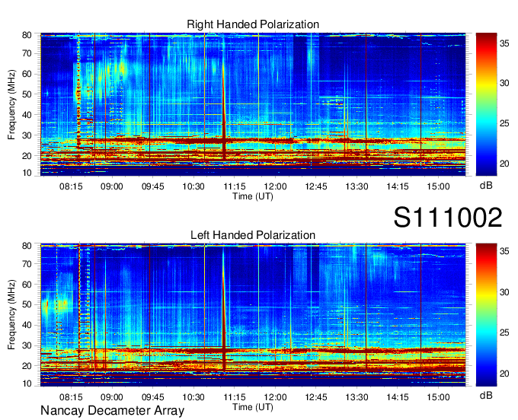Click the "Left Handed Polarization" plot title

[253, 235]
